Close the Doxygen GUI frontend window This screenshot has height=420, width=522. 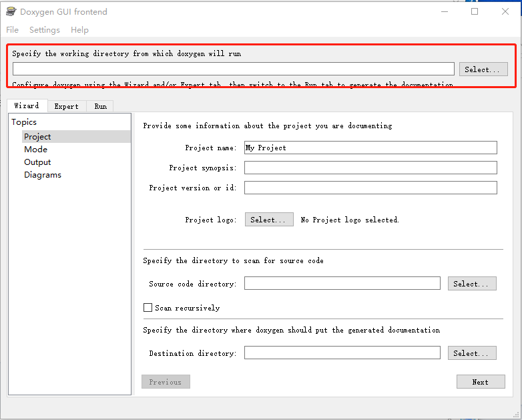tap(505, 11)
